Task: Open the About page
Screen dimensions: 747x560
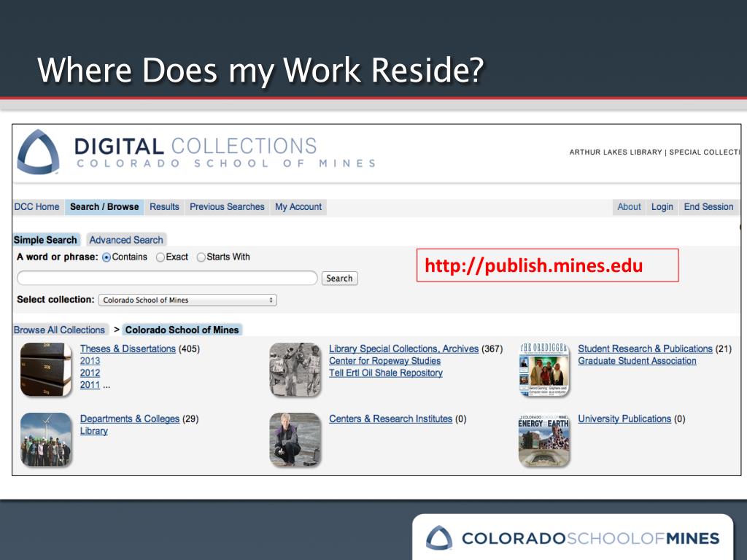Action: tap(629, 206)
